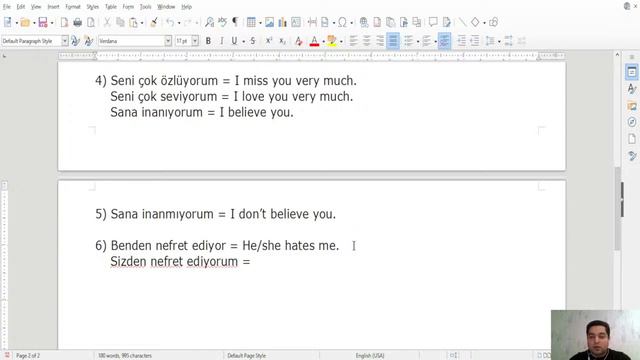Toggle Center Horizontally alignment
This screenshot has width=640, height=360.
(x=367, y=41)
